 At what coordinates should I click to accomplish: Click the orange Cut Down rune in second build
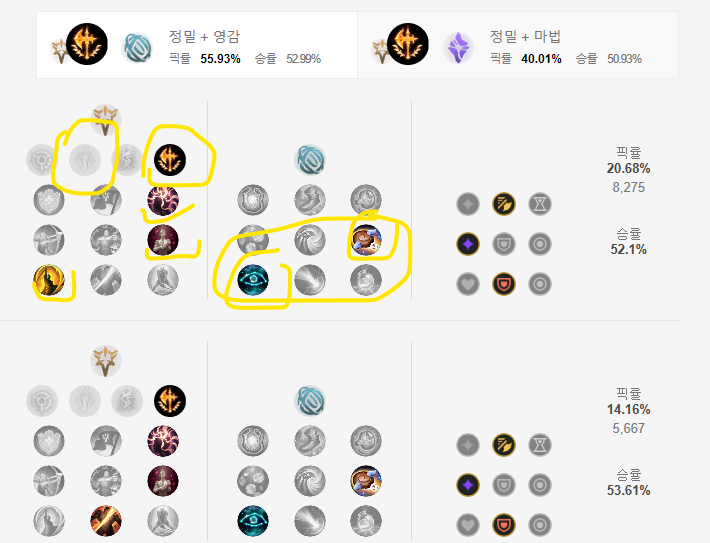[106, 521]
